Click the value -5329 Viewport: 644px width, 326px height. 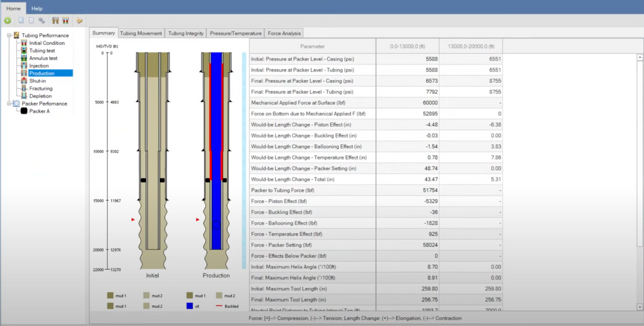click(x=431, y=201)
